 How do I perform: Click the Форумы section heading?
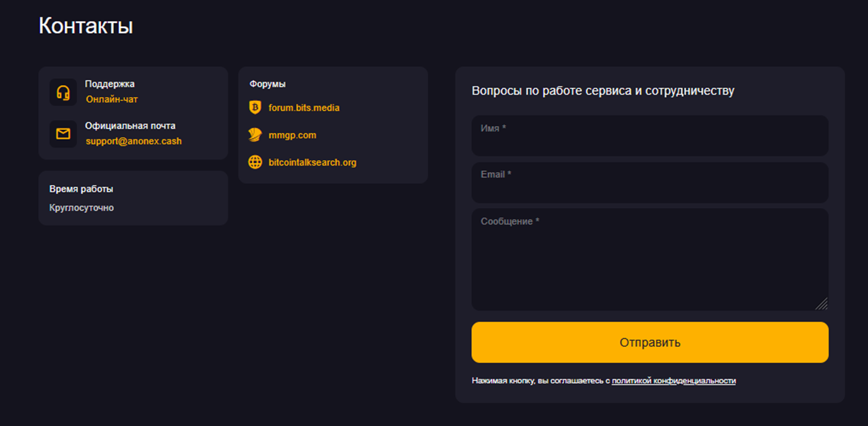(x=267, y=84)
